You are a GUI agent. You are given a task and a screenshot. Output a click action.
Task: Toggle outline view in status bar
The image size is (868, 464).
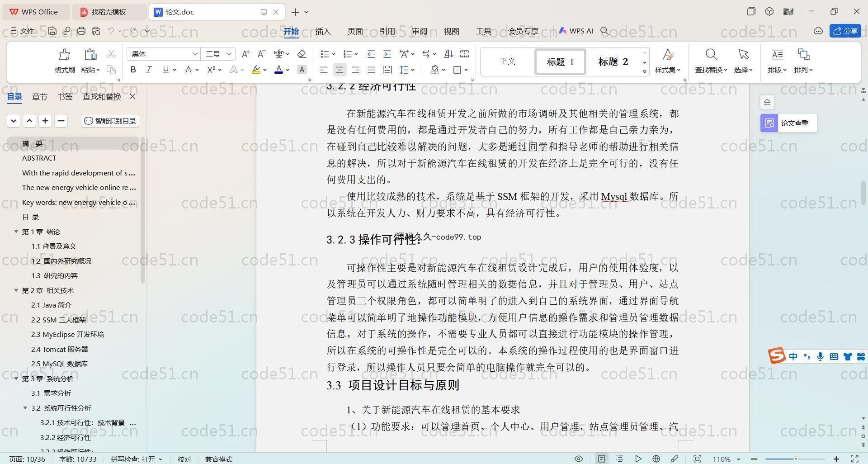[620, 459]
